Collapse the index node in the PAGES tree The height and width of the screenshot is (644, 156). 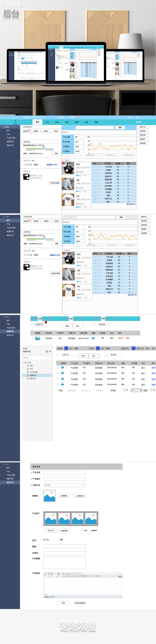23,362
